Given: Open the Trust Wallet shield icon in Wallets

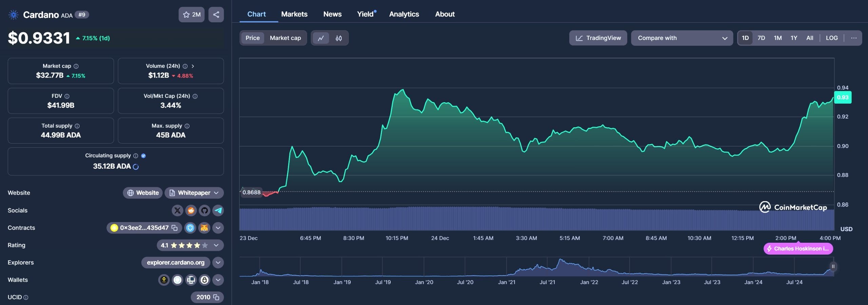Looking at the screenshot, I should [x=177, y=280].
